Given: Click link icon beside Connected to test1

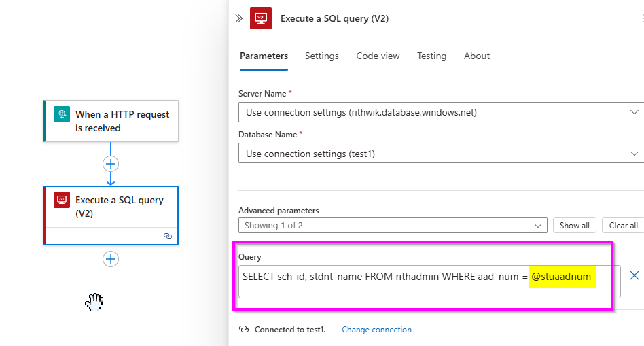Looking at the screenshot, I should (x=244, y=329).
